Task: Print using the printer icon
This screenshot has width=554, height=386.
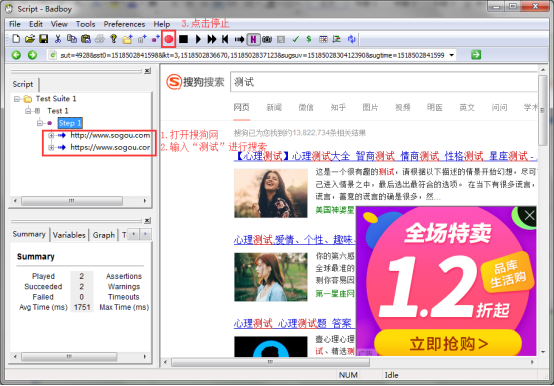Action: (x=100, y=39)
